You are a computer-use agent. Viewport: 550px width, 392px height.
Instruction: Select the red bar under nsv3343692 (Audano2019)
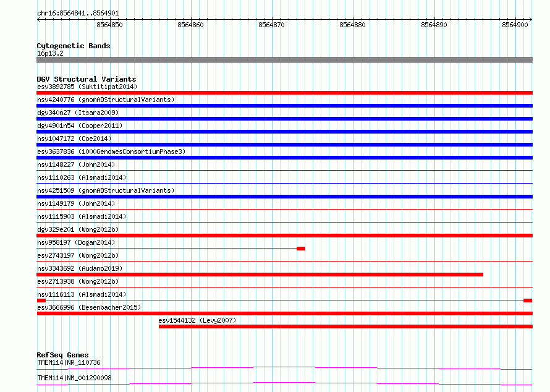click(260, 275)
